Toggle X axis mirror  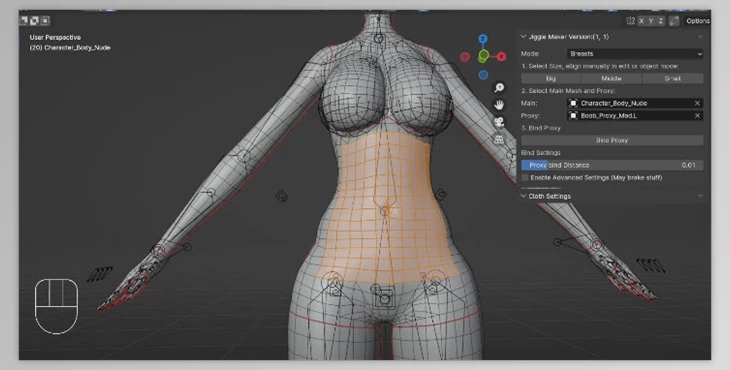point(642,21)
